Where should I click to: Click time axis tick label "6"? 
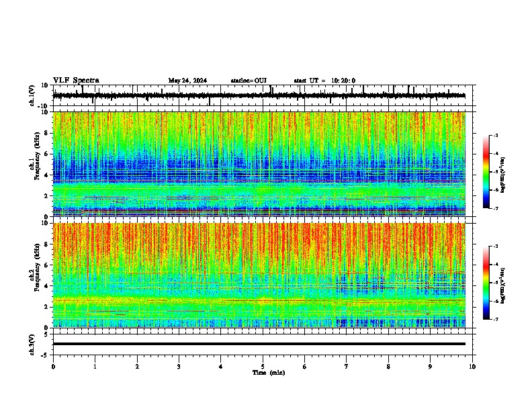point(305,367)
